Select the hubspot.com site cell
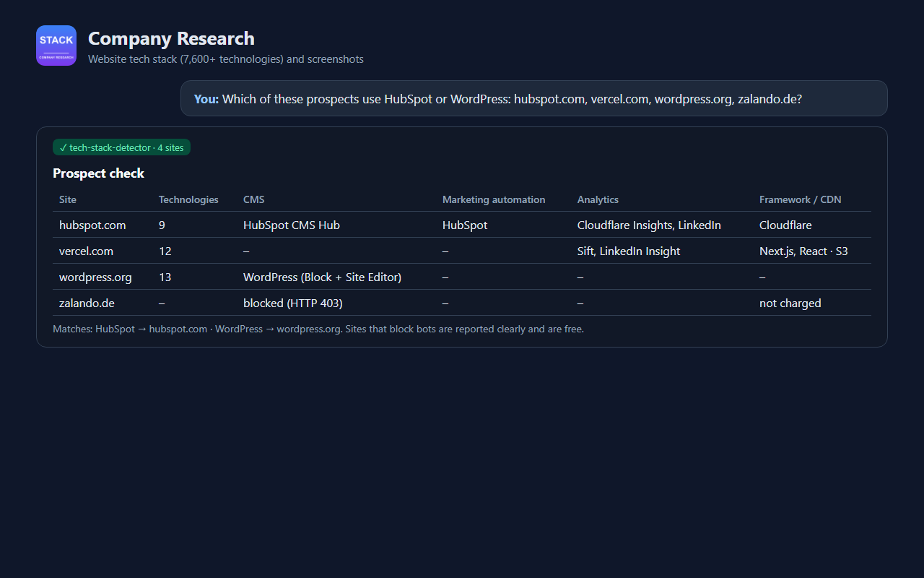This screenshot has height=578, width=924. [x=92, y=225]
